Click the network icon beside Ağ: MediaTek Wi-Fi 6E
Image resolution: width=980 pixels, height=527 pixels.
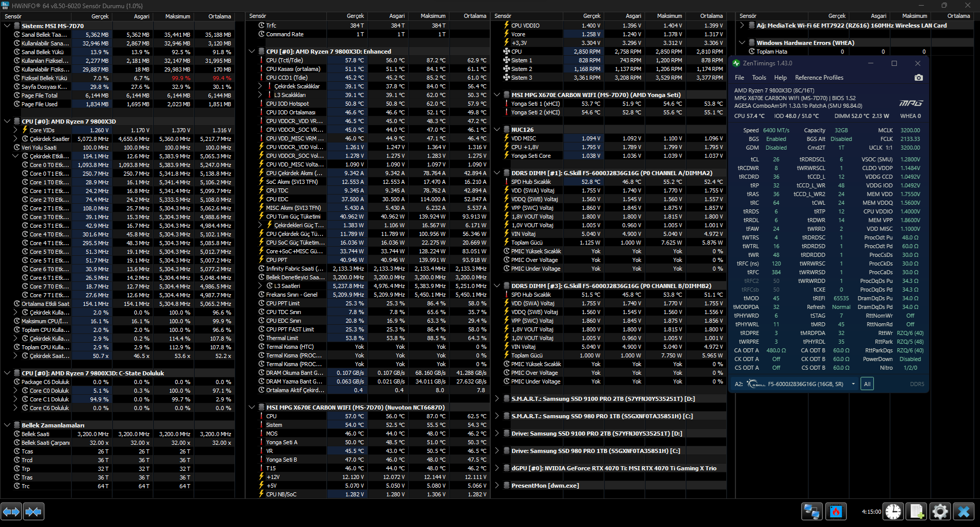coord(752,26)
